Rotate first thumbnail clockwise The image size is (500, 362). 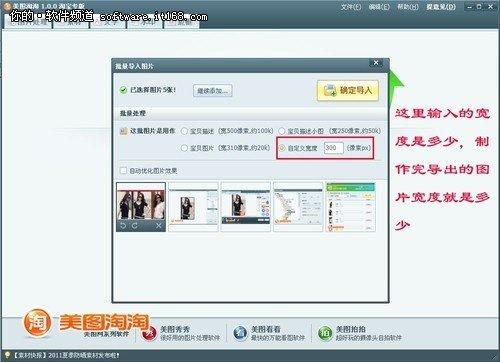[135, 226]
